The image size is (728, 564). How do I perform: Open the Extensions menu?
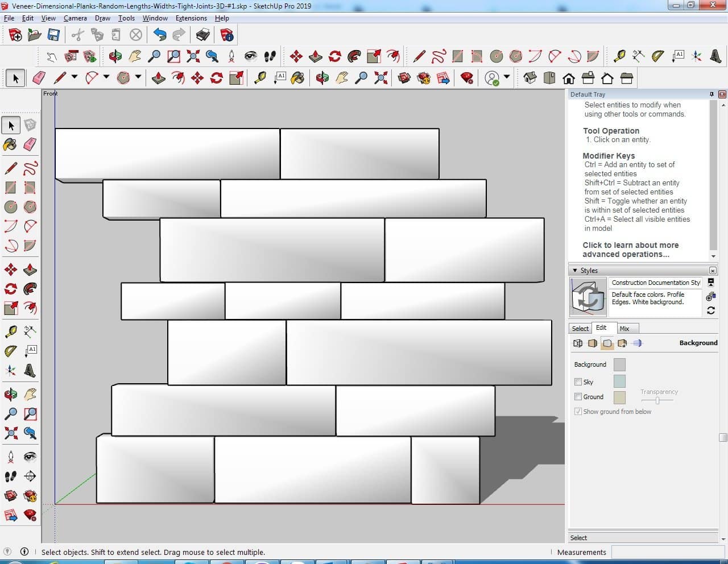[x=191, y=18]
